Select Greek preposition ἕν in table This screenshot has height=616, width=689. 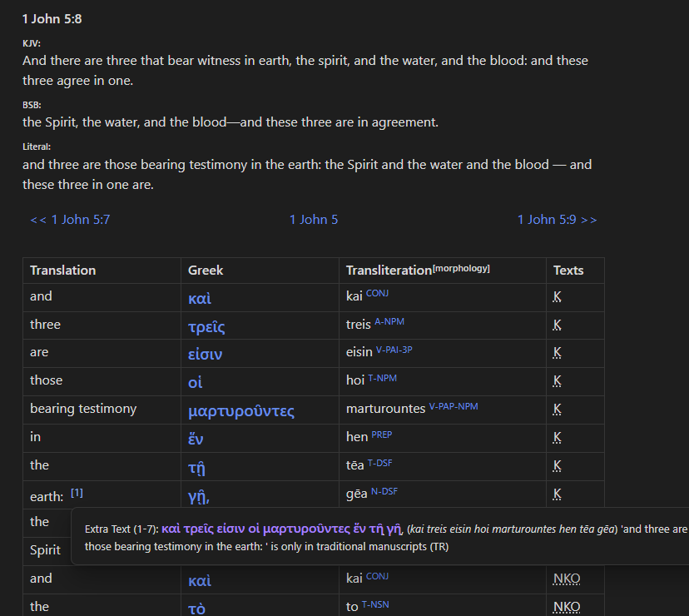(196, 439)
